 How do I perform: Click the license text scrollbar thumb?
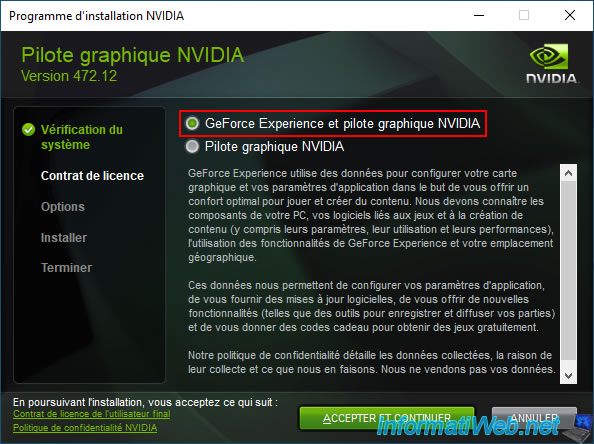[568, 270]
